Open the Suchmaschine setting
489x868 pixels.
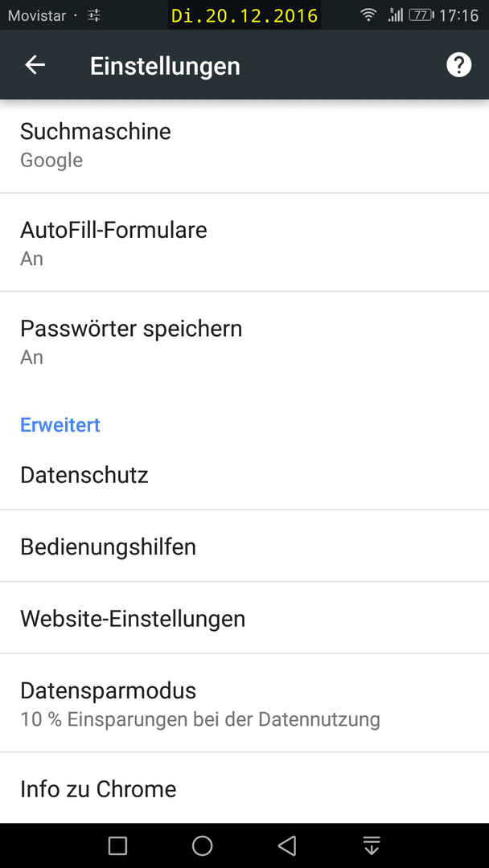click(244, 145)
